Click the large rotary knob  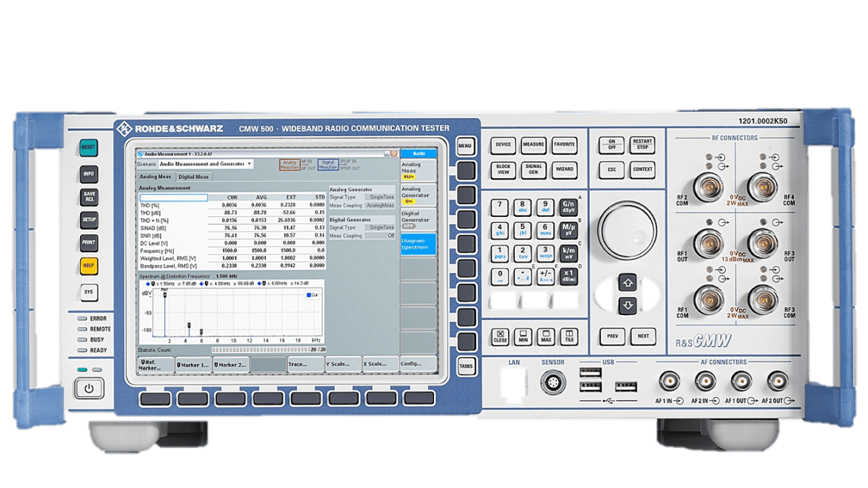click(x=627, y=229)
